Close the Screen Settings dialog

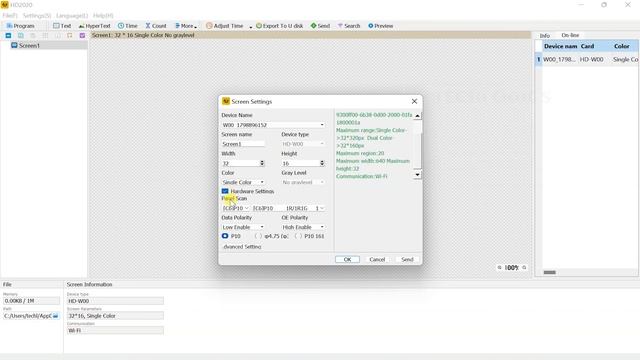tap(414, 101)
